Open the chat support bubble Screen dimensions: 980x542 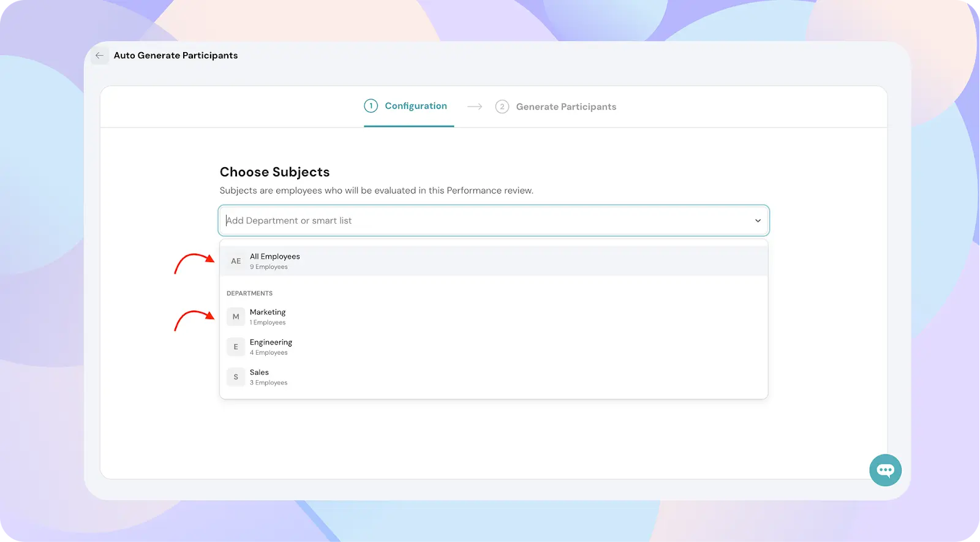pyautogui.click(x=885, y=470)
